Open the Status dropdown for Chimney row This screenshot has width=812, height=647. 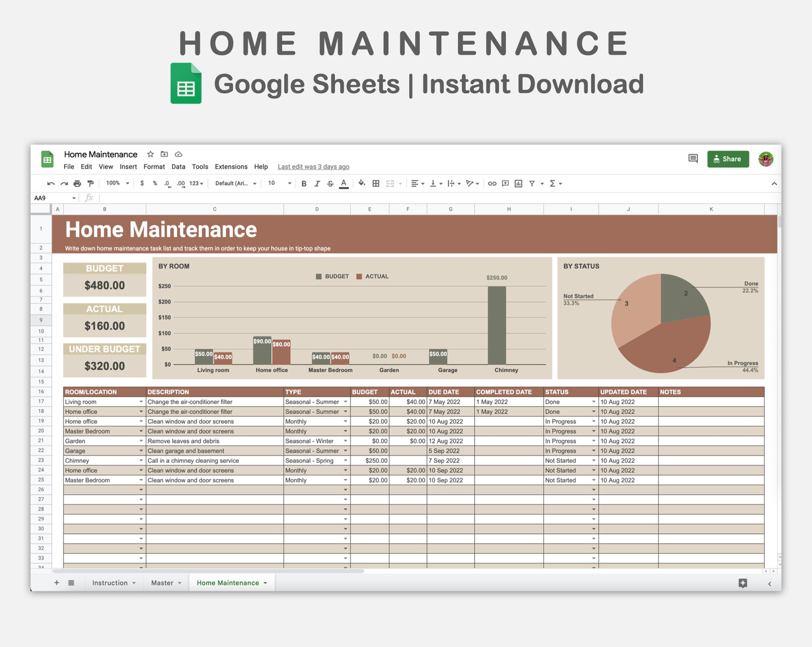click(x=593, y=461)
